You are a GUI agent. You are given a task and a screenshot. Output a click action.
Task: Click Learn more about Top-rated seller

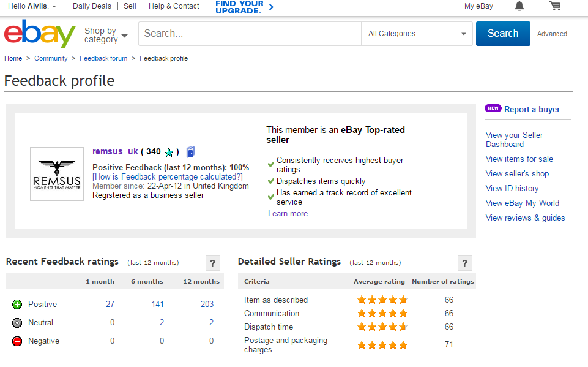pos(288,213)
